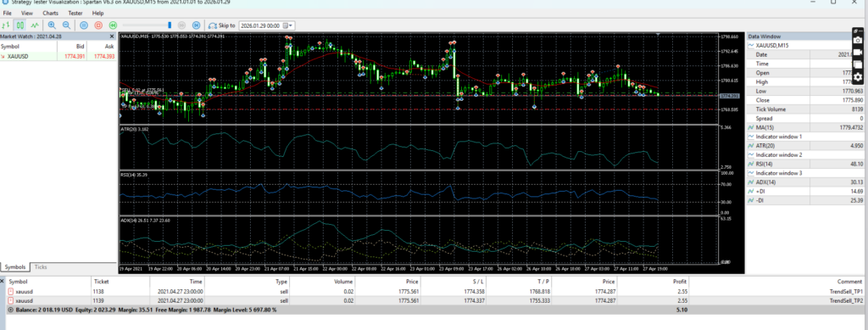
Task: Select XAUUSD row in Market Watch
Action: pyautogui.click(x=58, y=56)
